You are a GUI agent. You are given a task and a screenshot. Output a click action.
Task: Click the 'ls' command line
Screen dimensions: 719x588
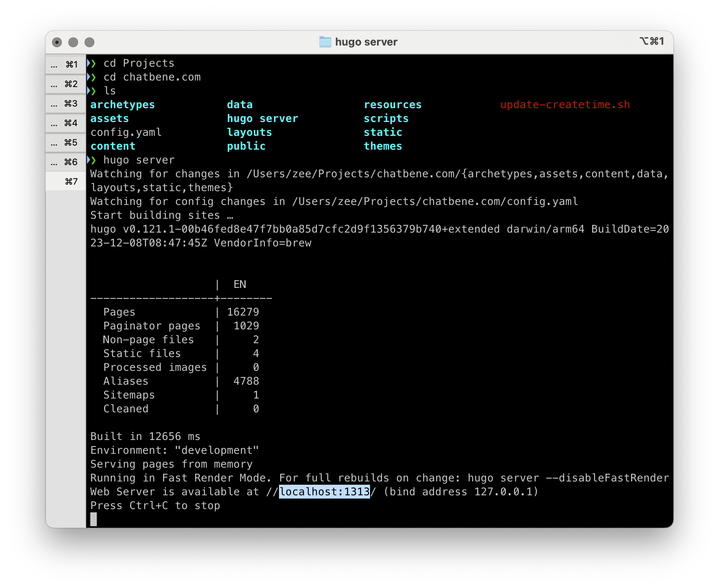pyautogui.click(x=110, y=91)
